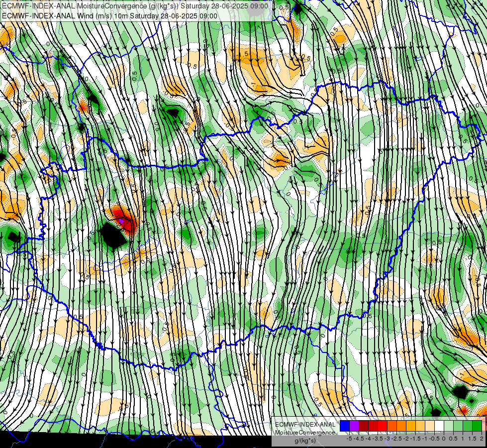This screenshot has height=448, width=487.
Task: Click the 2 legend tick label
Action: 482,439
